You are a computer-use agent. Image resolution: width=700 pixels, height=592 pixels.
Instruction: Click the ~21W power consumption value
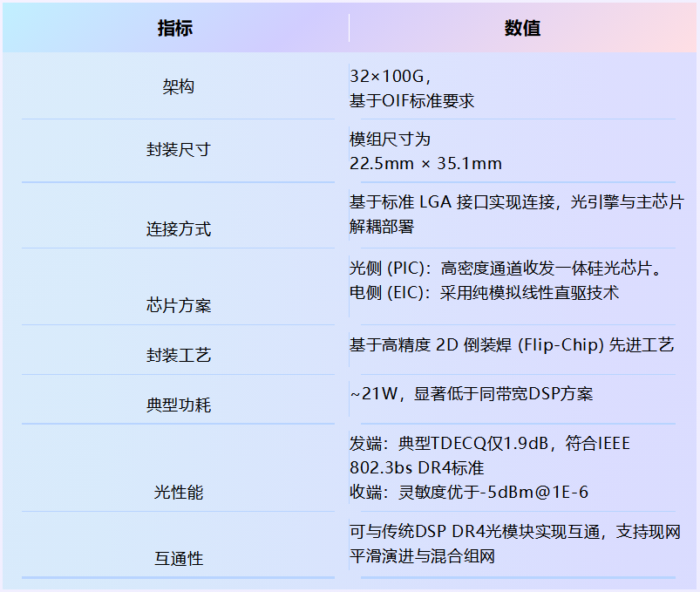(x=471, y=394)
